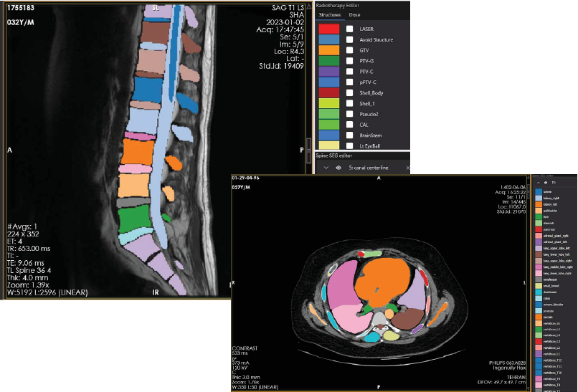Toggle eye icon for canal centerline segment
The image size is (578, 392).
(338, 168)
